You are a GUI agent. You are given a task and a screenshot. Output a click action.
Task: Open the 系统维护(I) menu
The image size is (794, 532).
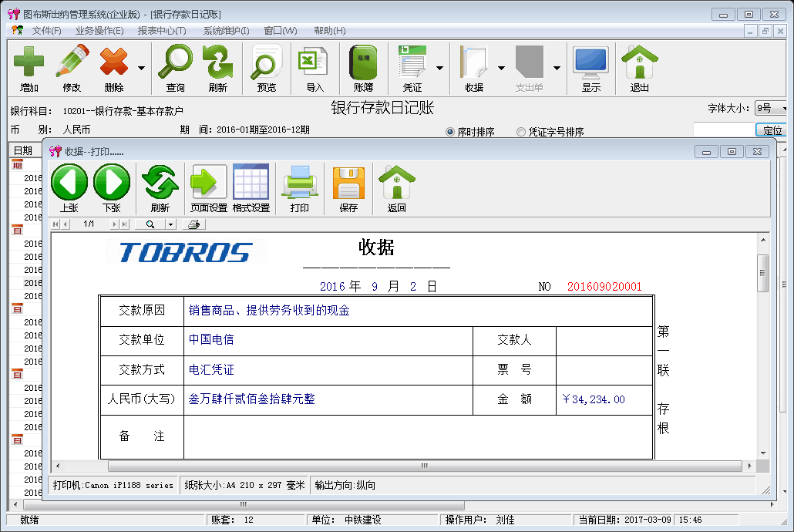pyautogui.click(x=226, y=30)
